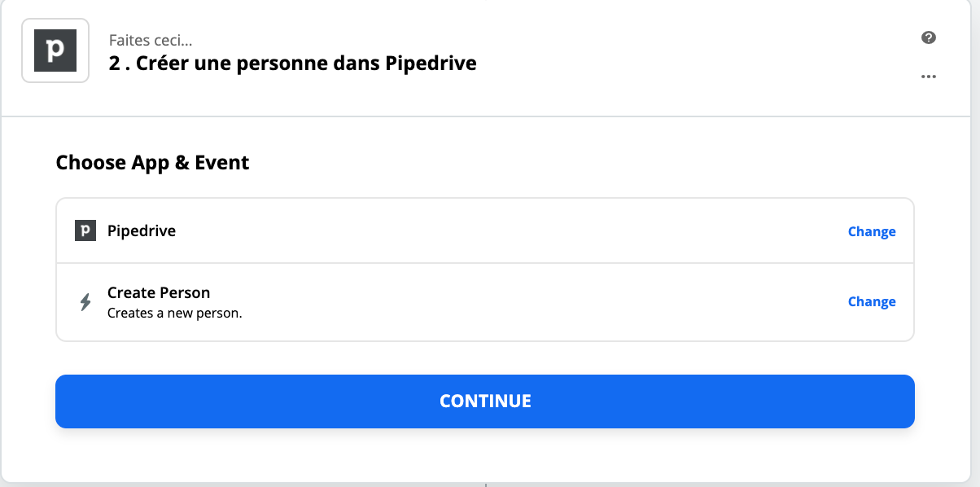Click the large Pipedrive logo in step header
This screenshot has width=980, height=487.
click(x=55, y=50)
